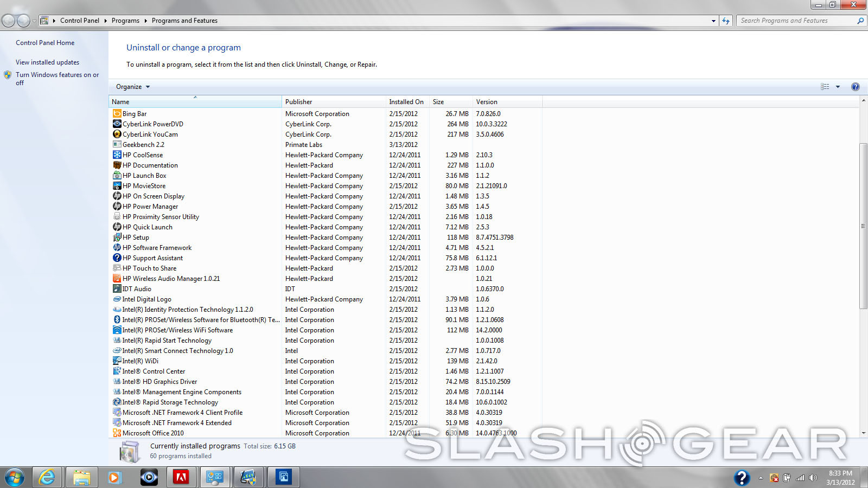Open Control Panel Home link
Viewport: 868px width, 488px height.
(45, 43)
